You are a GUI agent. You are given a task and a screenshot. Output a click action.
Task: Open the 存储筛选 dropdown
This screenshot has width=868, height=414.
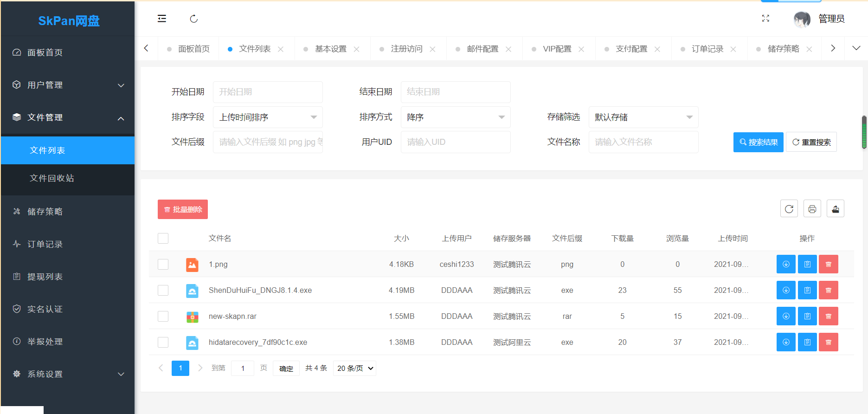click(x=643, y=117)
